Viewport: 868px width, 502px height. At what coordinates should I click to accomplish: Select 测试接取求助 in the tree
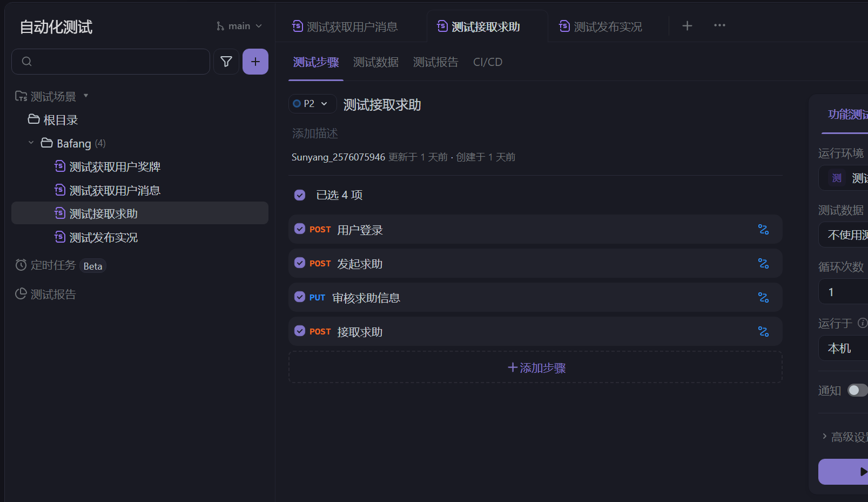tap(140, 213)
